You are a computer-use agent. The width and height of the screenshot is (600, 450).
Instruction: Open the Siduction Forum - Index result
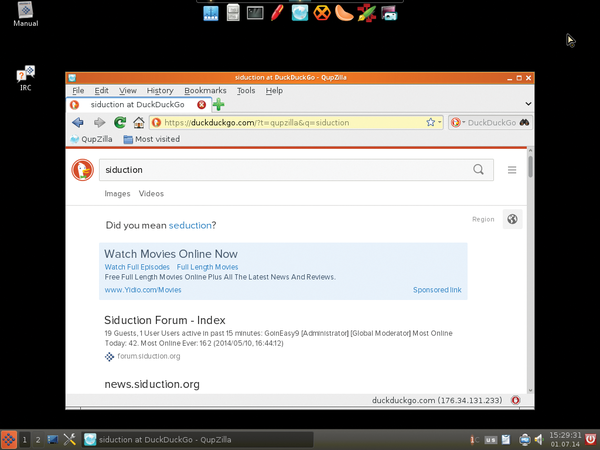165,320
